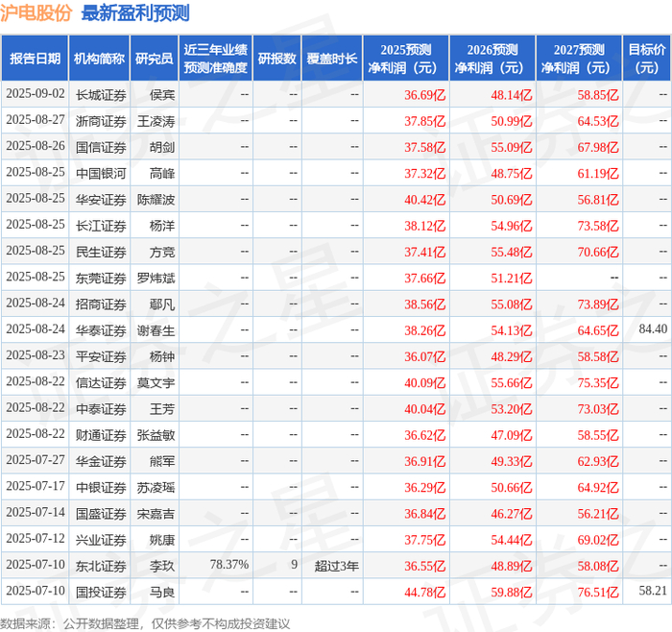
Task: Click 财通证券 institution cell
Action: point(101,435)
